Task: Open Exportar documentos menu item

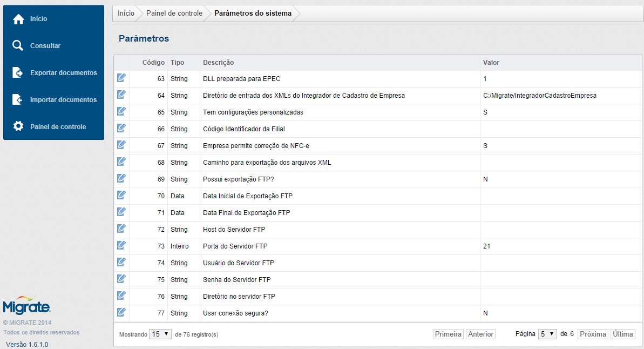Action: [x=64, y=73]
